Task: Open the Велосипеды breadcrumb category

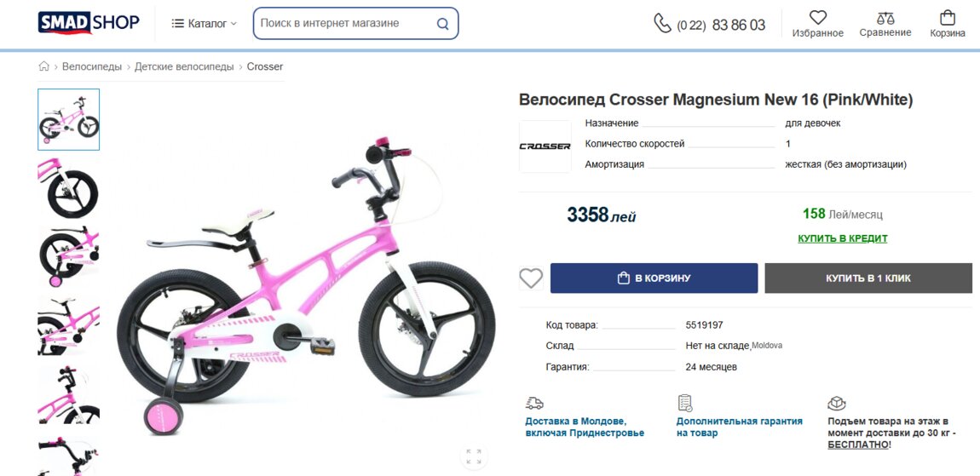Action: coord(91,66)
